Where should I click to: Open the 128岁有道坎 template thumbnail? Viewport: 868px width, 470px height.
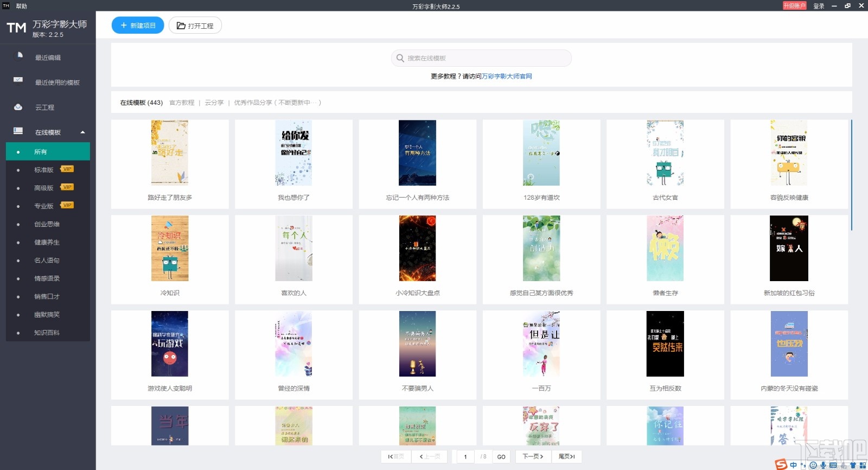pyautogui.click(x=541, y=153)
